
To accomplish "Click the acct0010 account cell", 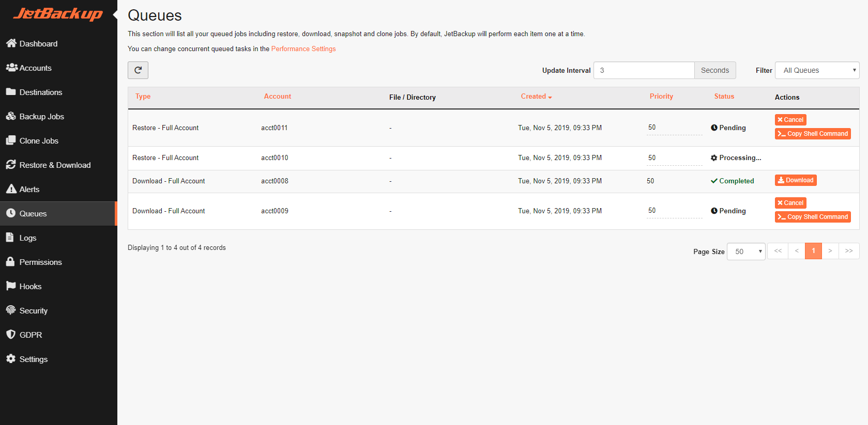I will coord(275,158).
